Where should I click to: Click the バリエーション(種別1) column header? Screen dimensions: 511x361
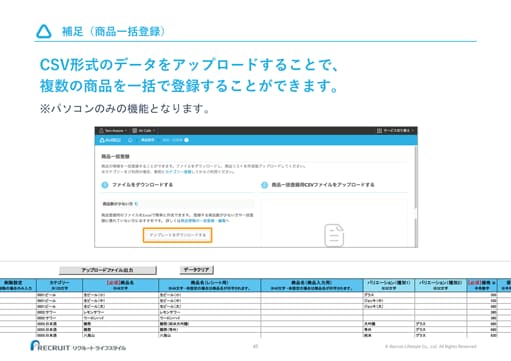(x=389, y=285)
